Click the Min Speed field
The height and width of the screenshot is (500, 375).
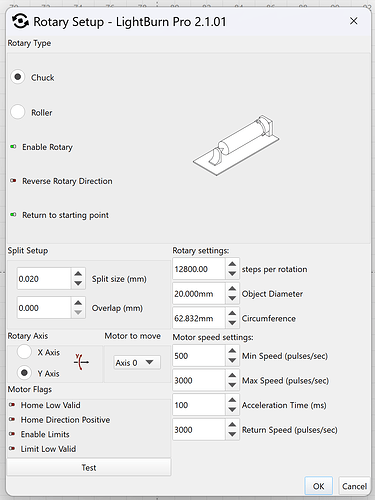[199, 356]
